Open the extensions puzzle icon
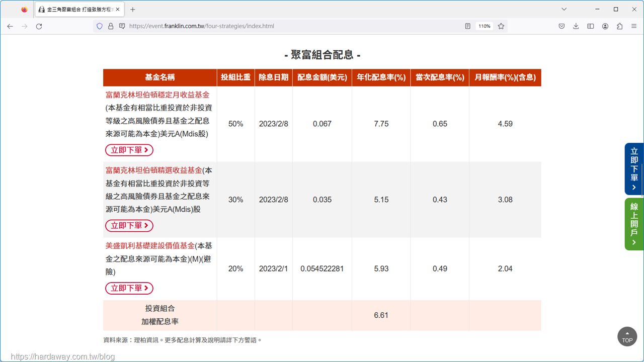The height and width of the screenshot is (362, 644). pyautogui.click(x=619, y=26)
